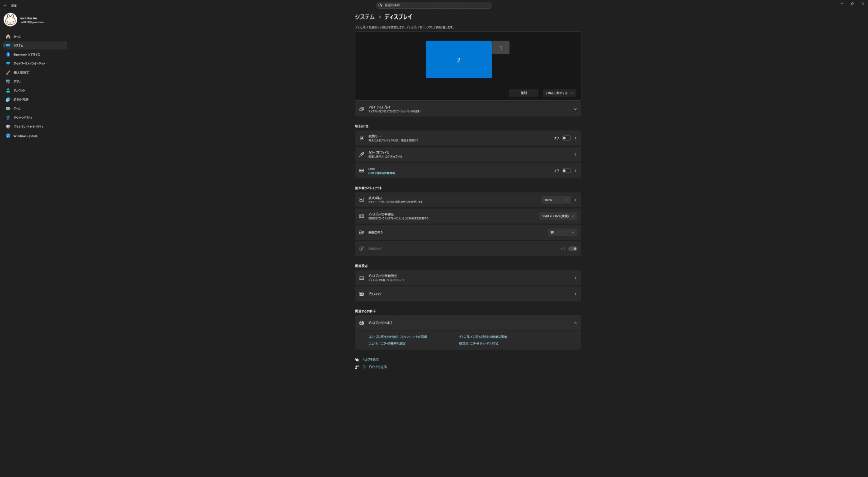Click the Gaming controller icon
The height and width of the screenshot is (477, 868).
click(8, 109)
